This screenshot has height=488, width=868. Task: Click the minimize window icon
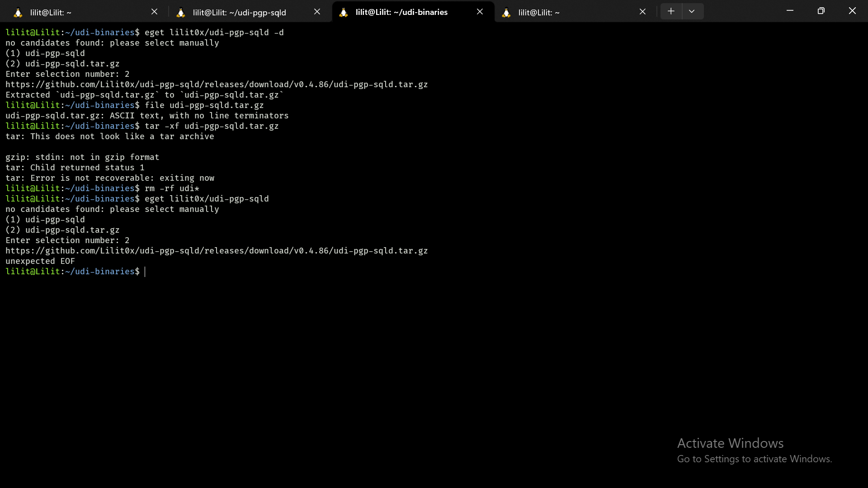click(790, 10)
